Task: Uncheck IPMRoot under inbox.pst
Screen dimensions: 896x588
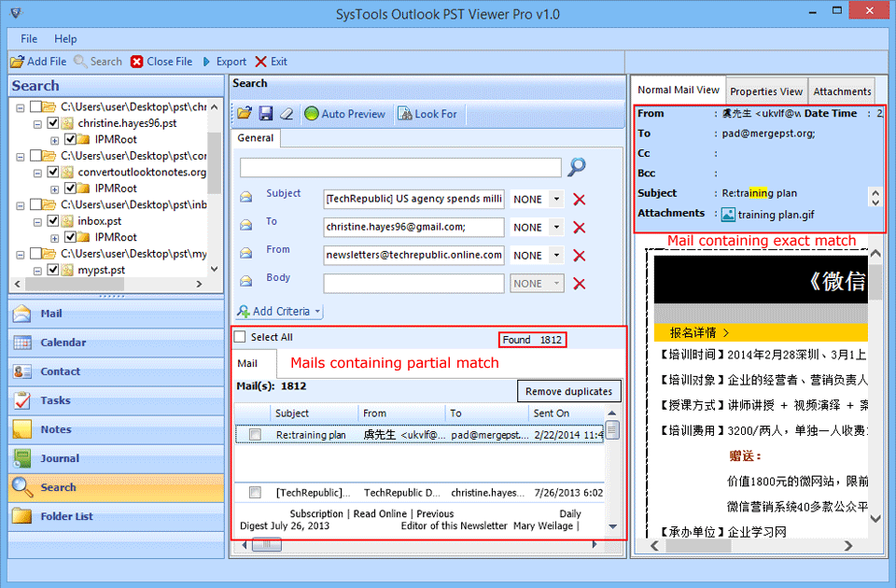Action: 70,236
